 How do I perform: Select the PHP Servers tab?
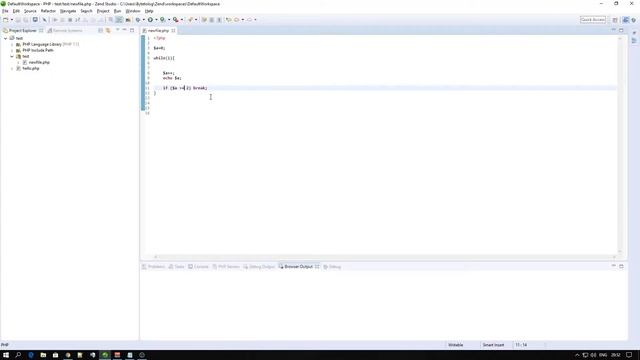(226, 267)
